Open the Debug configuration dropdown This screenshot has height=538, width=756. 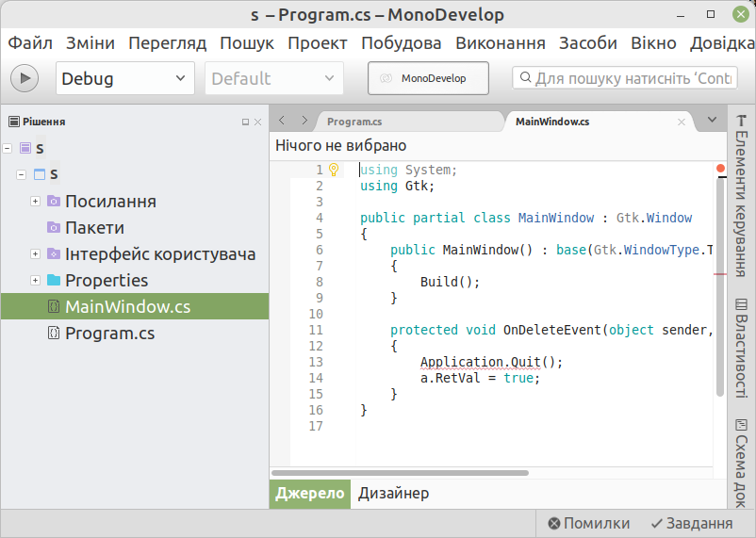[x=125, y=78]
